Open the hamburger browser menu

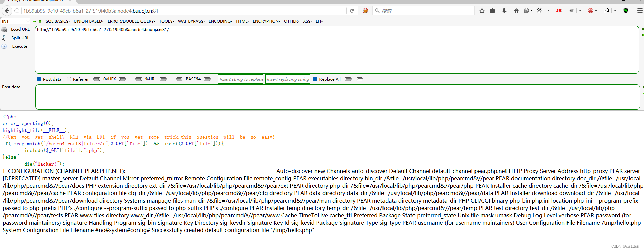pos(640,11)
